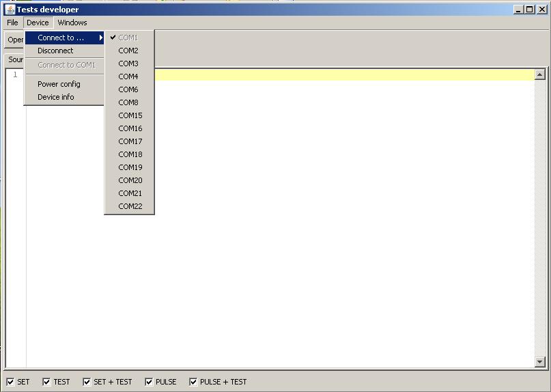The image size is (551, 392).
Task: Toggle the PULSE checkbox
Action: 149,382
